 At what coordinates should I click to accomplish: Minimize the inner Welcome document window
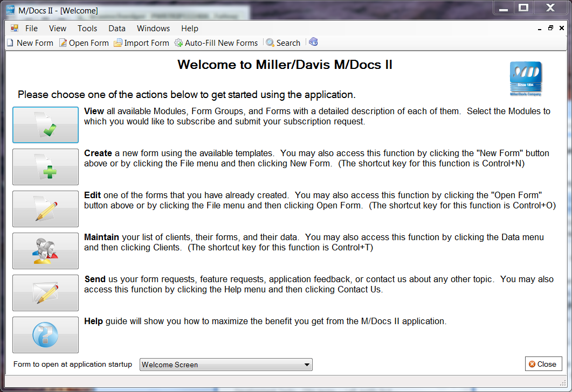point(540,29)
